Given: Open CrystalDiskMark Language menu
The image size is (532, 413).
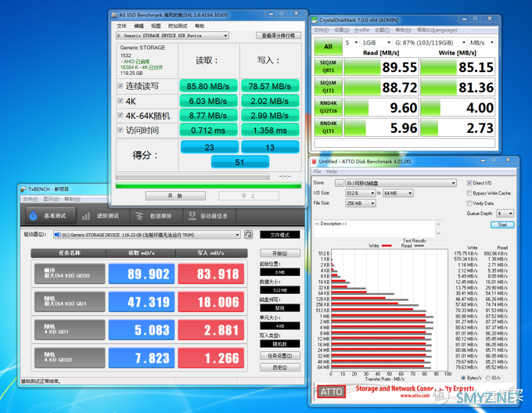Looking at the screenshot, I should pos(437,31).
